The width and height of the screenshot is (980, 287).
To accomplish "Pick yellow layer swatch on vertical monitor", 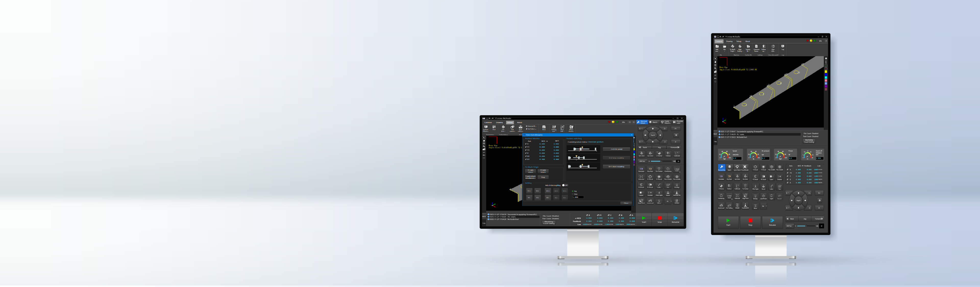I will click(826, 71).
